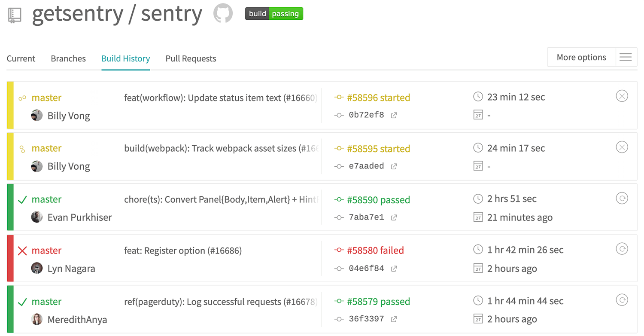The image size is (644, 336).
Task: Open the GitHub repository icon
Action: pos(223,14)
